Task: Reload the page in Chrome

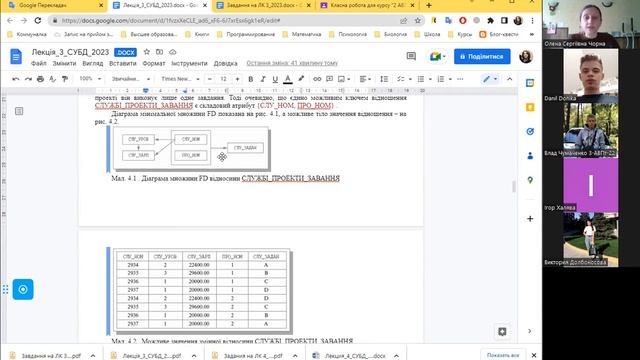Action: [38, 20]
